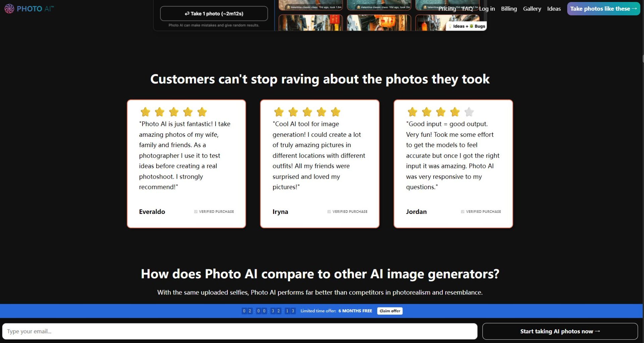The height and width of the screenshot is (343, 644).
Task: Claim the 6 months free offer
Action: (389, 311)
